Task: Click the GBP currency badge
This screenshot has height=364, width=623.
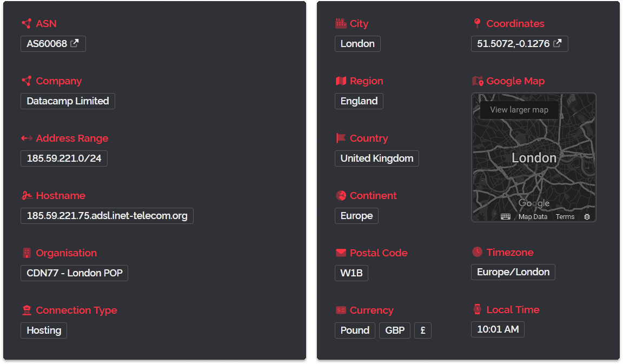Action: pyautogui.click(x=395, y=330)
